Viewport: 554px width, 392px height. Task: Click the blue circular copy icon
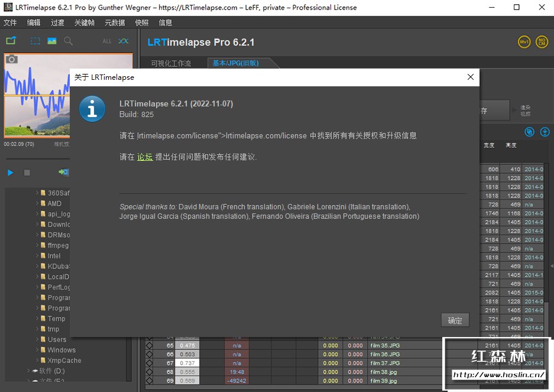click(529, 132)
